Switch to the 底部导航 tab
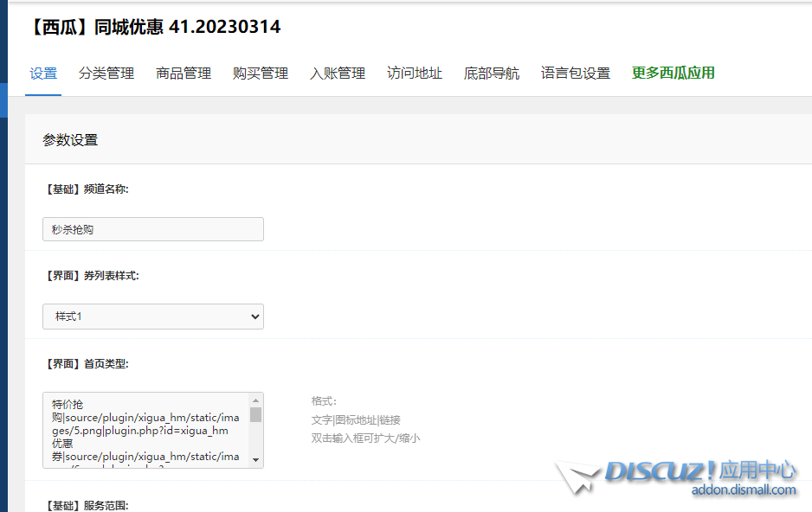 point(492,74)
